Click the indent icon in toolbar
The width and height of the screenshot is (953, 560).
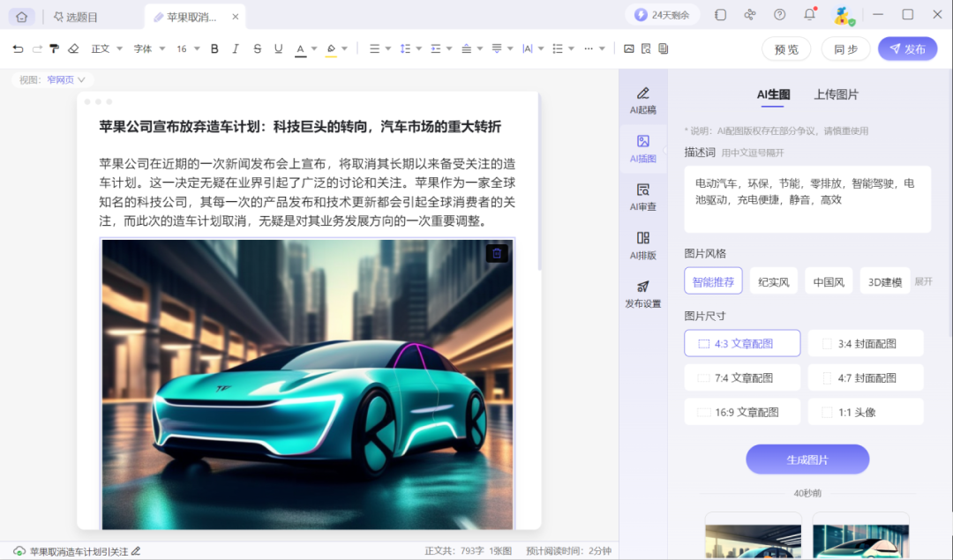[436, 49]
